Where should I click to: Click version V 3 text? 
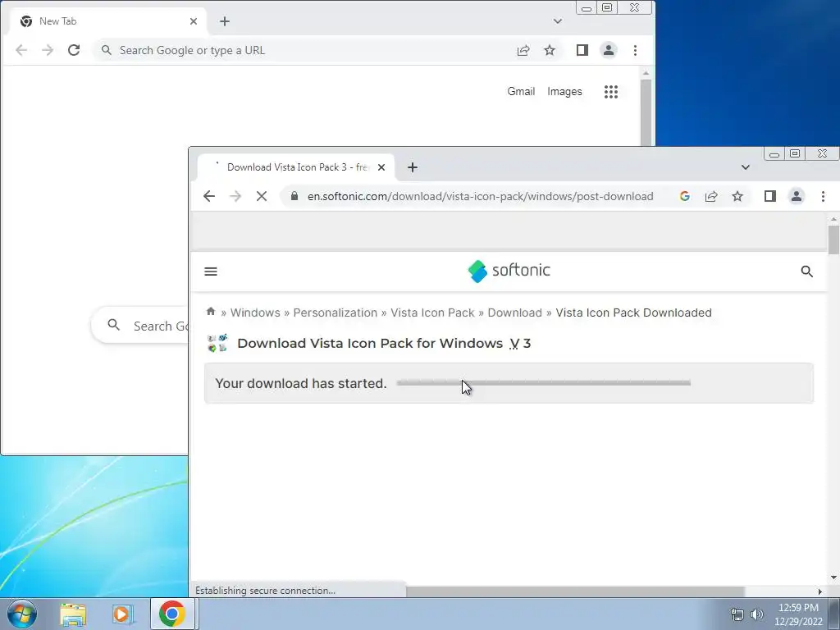point(519,344)
